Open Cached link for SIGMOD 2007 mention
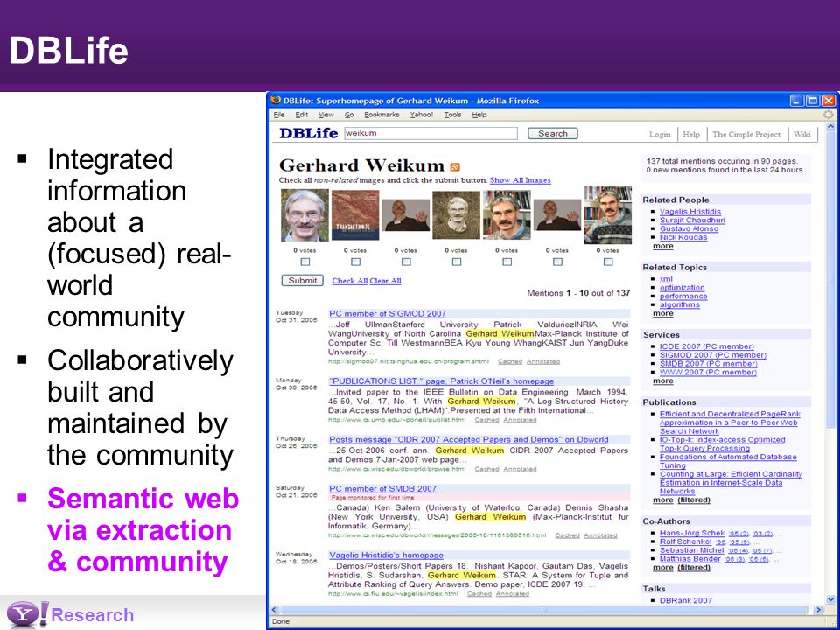The image size is (840, 630). [510, 361]
